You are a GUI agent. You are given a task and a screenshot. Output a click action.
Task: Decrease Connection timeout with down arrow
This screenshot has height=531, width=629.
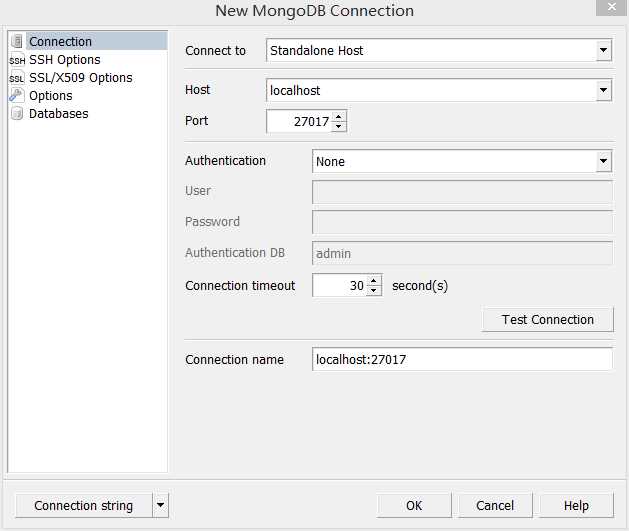(x=374, y=290)
